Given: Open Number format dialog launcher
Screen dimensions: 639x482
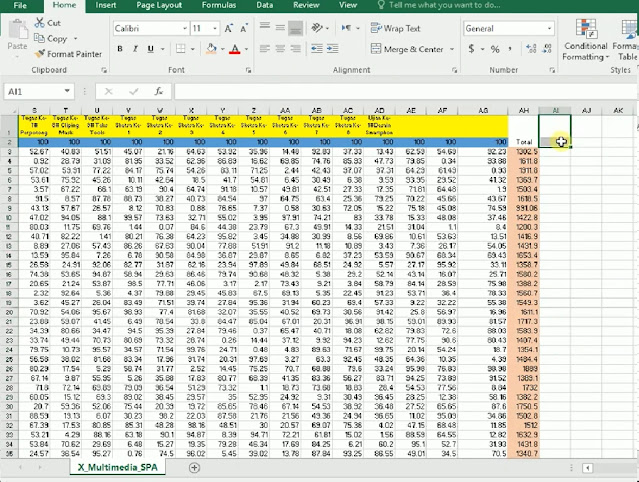Looking at the screenshot, I should (552, 70).
